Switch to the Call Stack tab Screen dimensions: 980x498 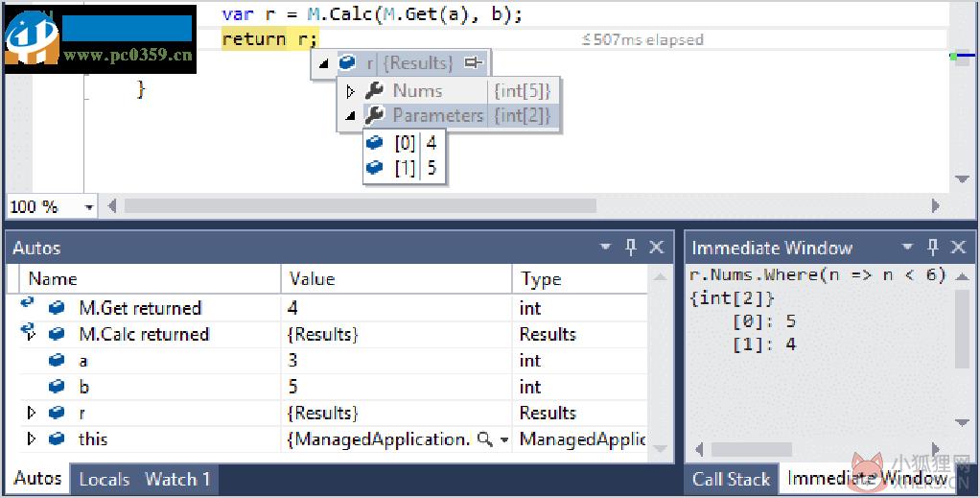(x=732, y=479)
